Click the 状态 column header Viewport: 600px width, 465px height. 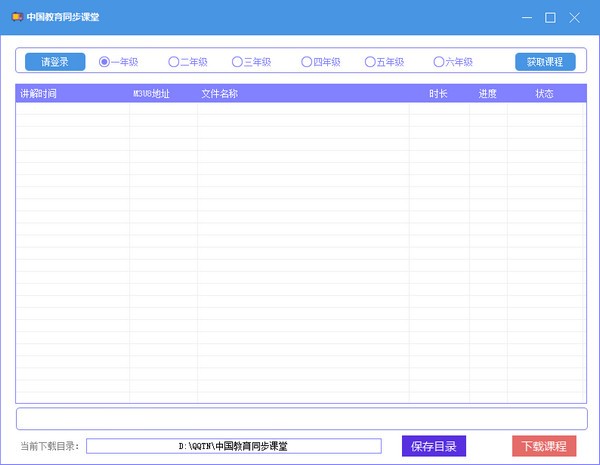pyautogui.click(x=545, y=94)
